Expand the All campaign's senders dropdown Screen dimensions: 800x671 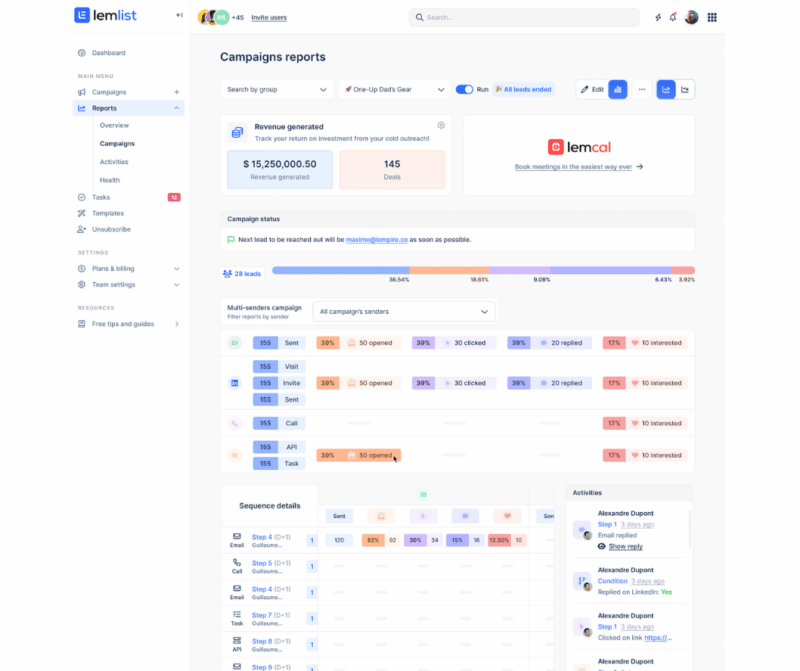404,312
